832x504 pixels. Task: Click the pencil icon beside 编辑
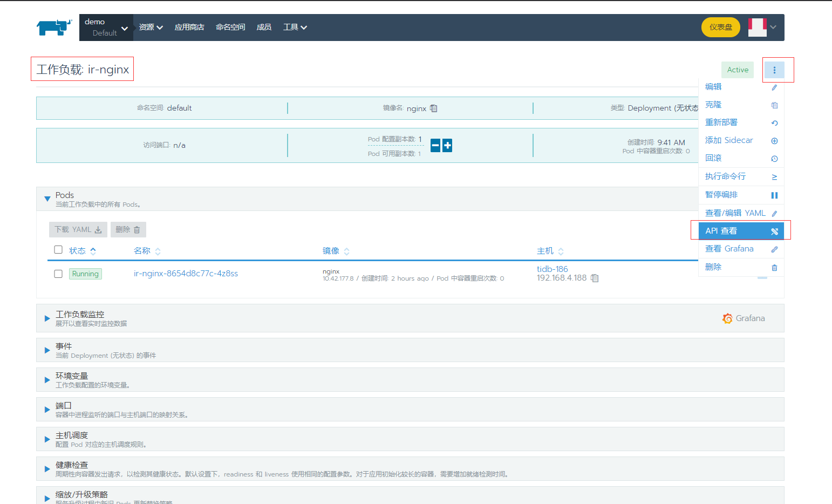click(774, 87)
